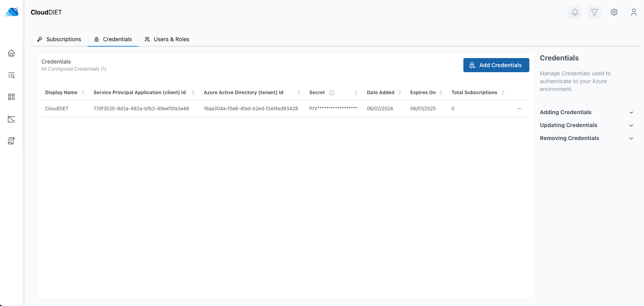Open the Home icon in sidebar
Viewport: 644px width, 306px height.
[x=11, y=53]
